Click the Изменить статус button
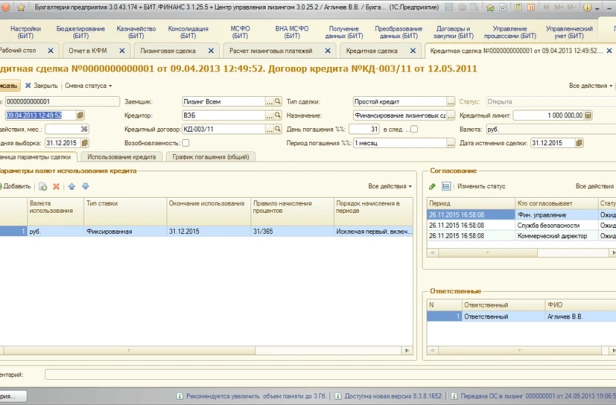616x405 pixels. (483, 186)
